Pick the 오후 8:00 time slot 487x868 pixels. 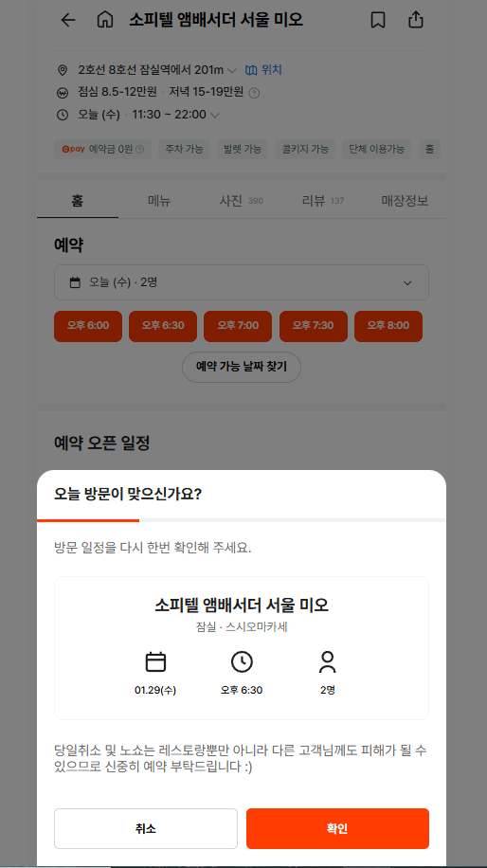[x=388, y=326]
